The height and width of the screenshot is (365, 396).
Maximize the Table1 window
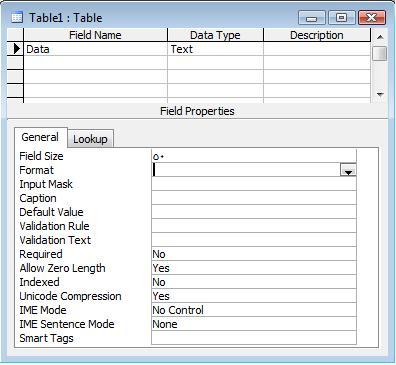[341, 17]
